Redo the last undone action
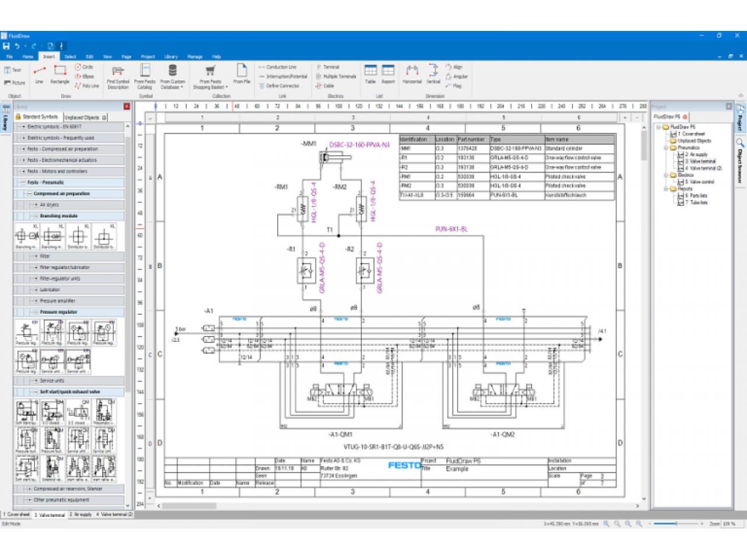The width and height of the screenshot is (747, 560). click(34, 45)
